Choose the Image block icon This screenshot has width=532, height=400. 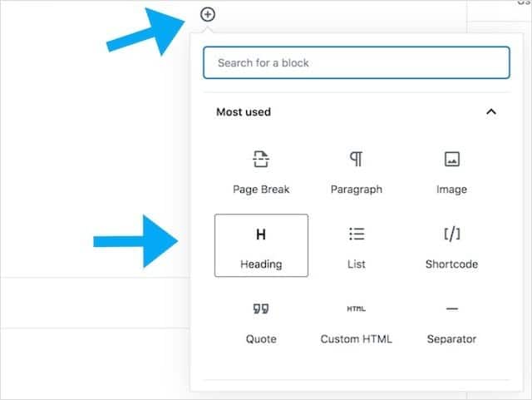pyautogui.click(x=451, y=159)
